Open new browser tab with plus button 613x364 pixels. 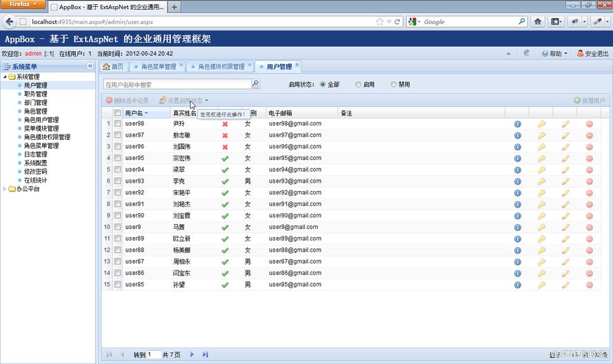(x=174, y=7)
